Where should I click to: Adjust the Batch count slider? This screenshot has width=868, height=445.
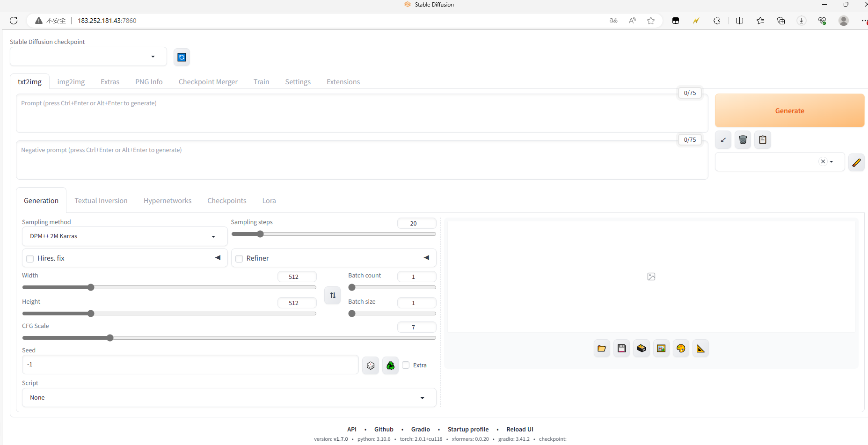(392, 287)
